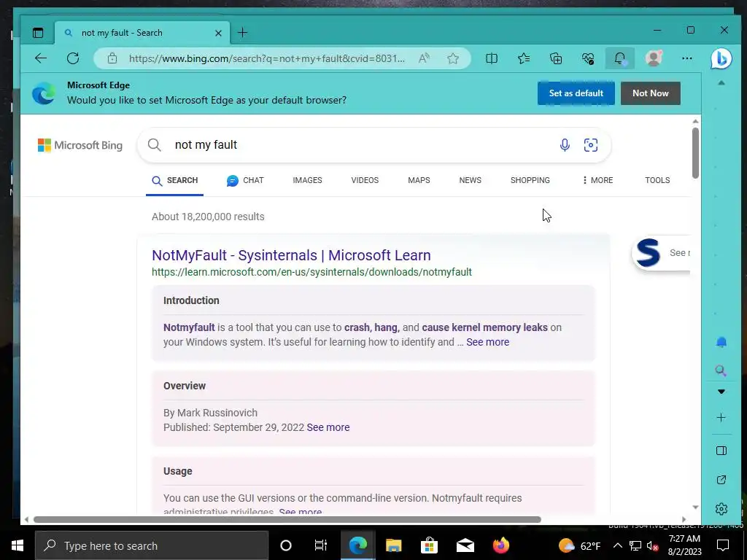Click the taskbar search box
The image size is (747, 560).
152,545
